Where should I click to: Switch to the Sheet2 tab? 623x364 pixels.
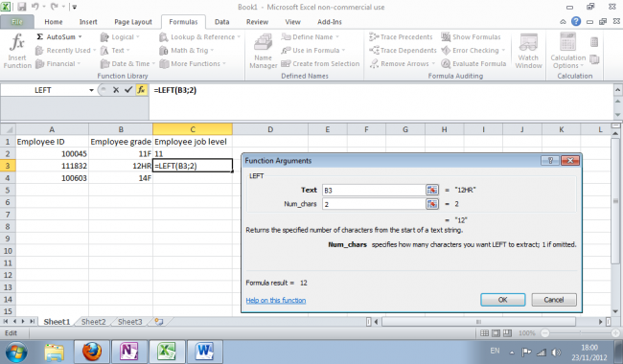pos(93,322)
